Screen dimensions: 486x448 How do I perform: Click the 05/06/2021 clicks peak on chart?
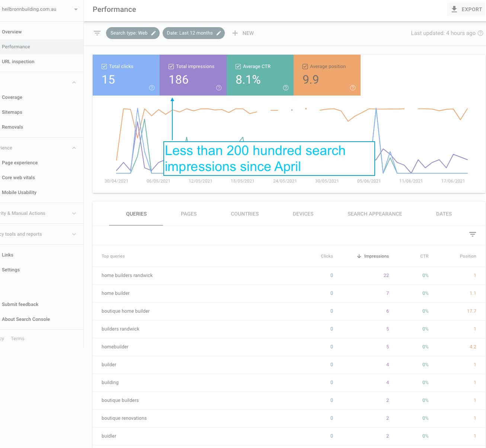[376, 109]
